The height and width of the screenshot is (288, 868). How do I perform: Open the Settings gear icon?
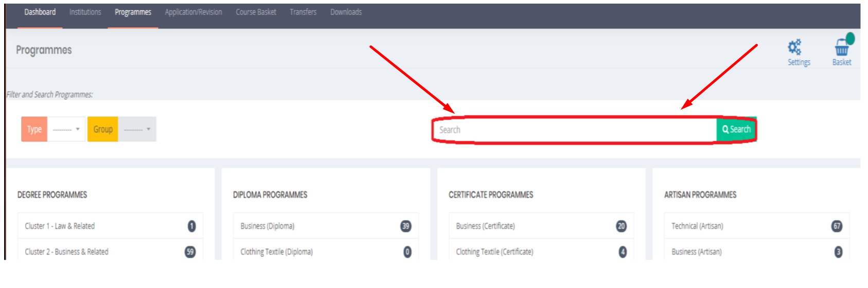(x=795, y=48)
